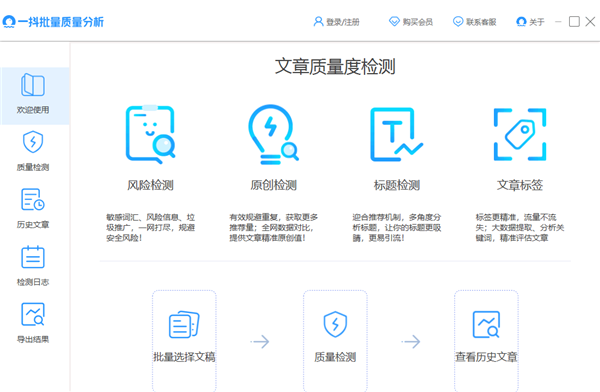The width and height of the screenshot is (600, 392).
Task: Click the 原创检测 heading text
Action: tap(273, 185)
